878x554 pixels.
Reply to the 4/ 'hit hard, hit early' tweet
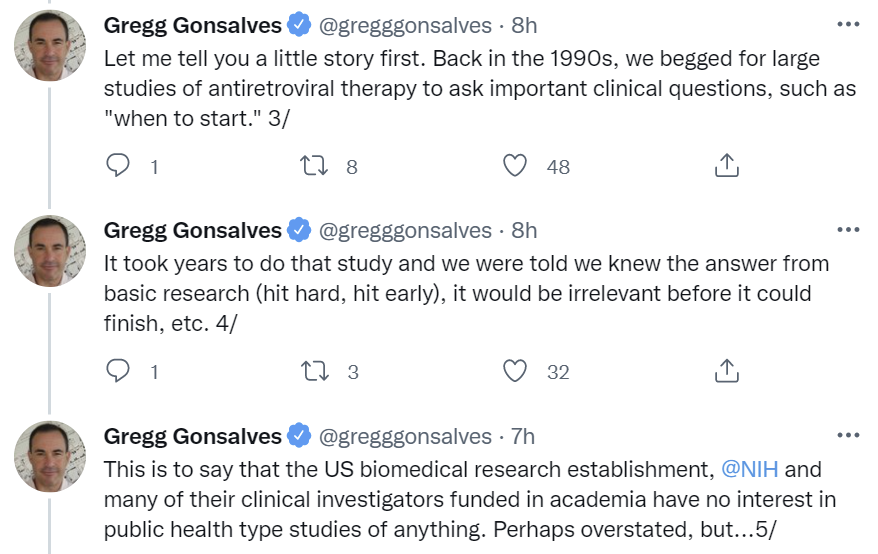[x=118, y=371]
